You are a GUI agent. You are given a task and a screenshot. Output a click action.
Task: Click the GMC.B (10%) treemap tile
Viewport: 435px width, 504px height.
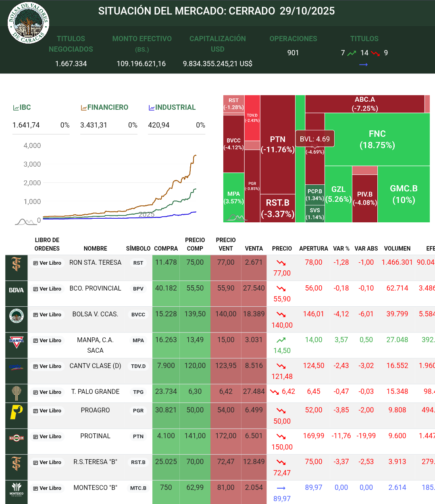coord(404,194)
